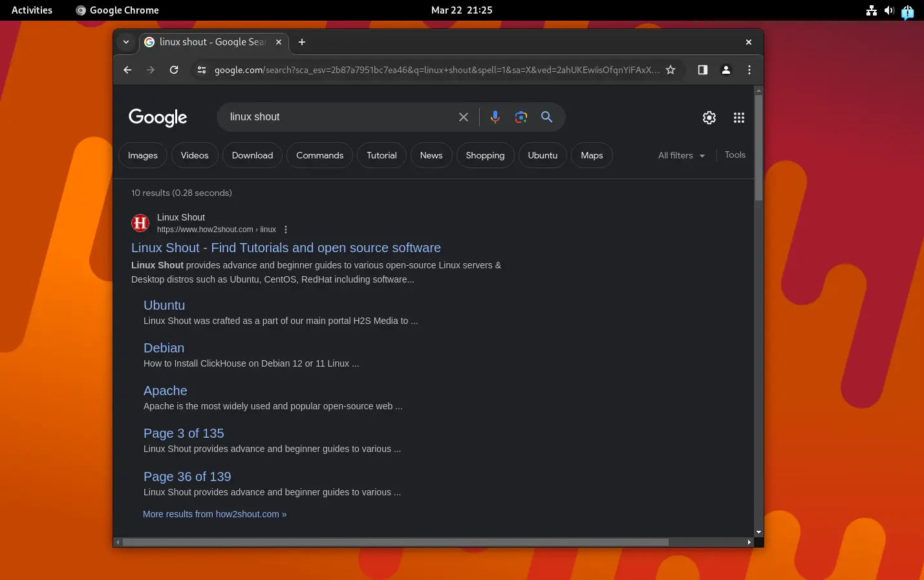This screenshot has width=924, height=580.
Task: Click More results from how2shout.com
Action: (215, 514)
